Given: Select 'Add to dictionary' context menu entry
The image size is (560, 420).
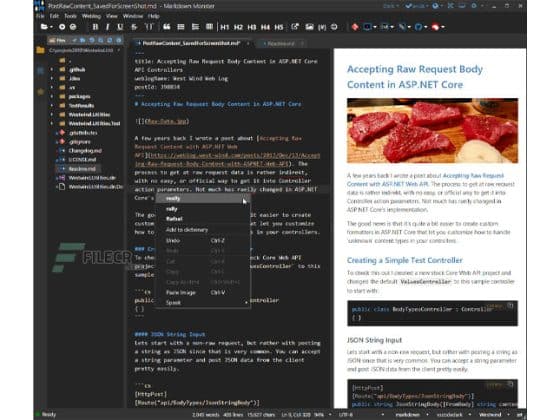Looking at the screenshot, I should click(x=187, y=230).
